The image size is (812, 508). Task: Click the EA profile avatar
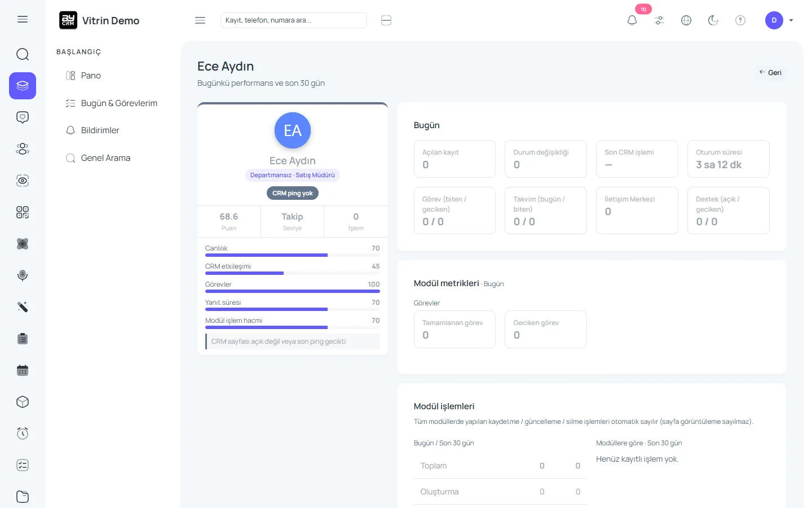coord(293,130)
